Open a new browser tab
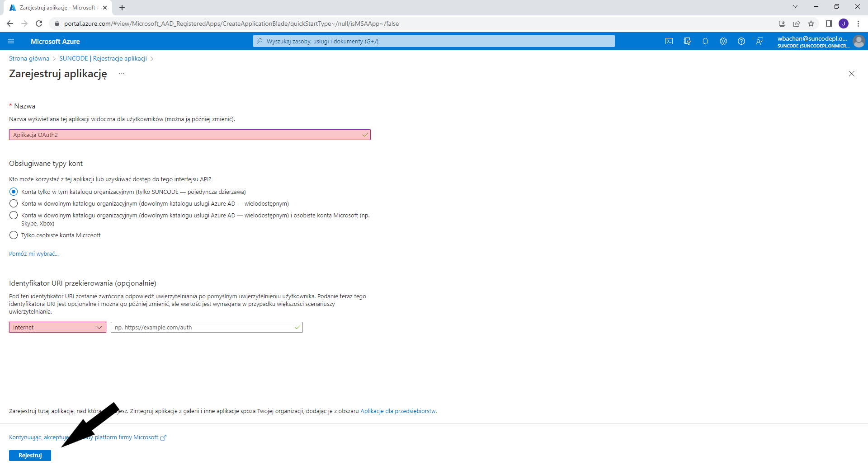 tap(122, 8)
